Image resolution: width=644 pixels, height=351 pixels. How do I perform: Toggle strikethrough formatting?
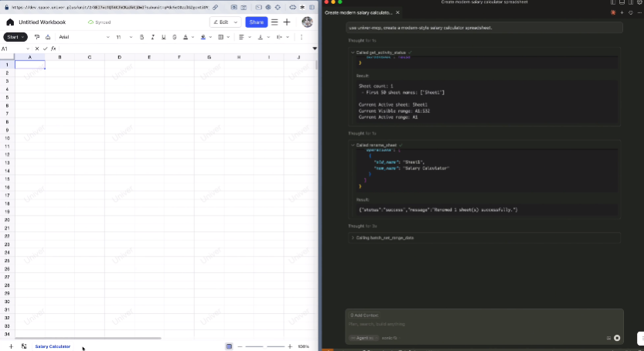[x=175, y=37]
